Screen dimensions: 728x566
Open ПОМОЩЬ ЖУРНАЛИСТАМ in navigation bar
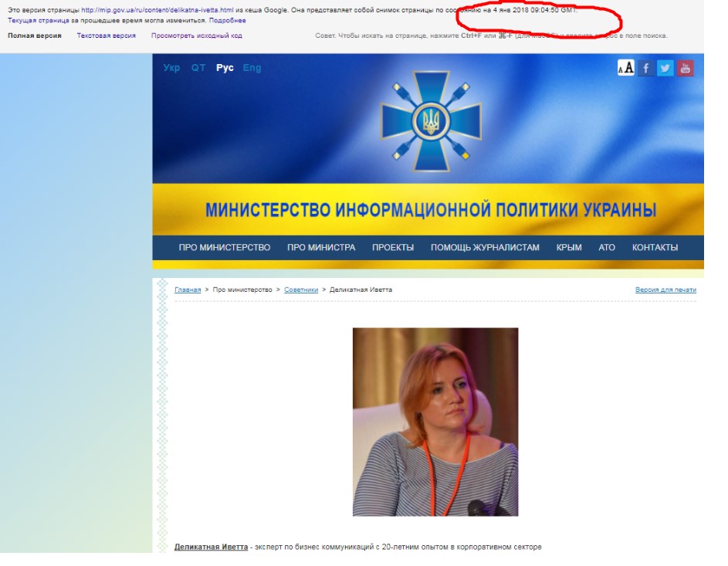[x=485, y=248]
